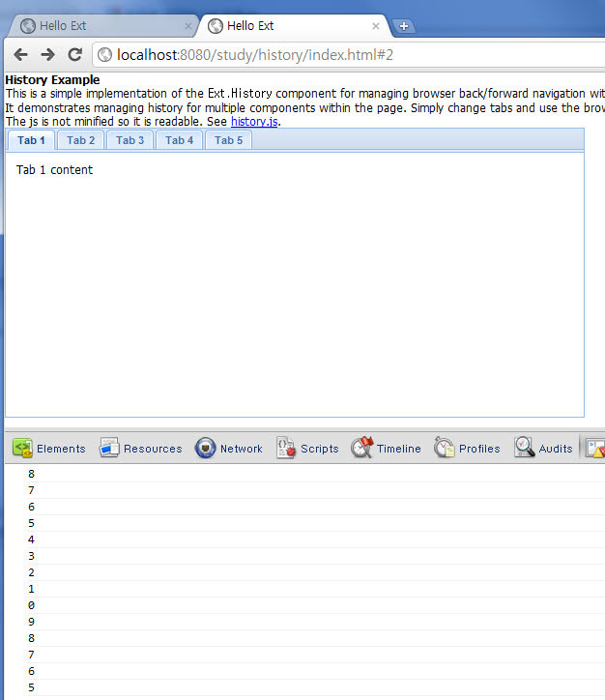Go back with browser back arrow
This screenshot has height=700, width=605.
click(20, 55)
